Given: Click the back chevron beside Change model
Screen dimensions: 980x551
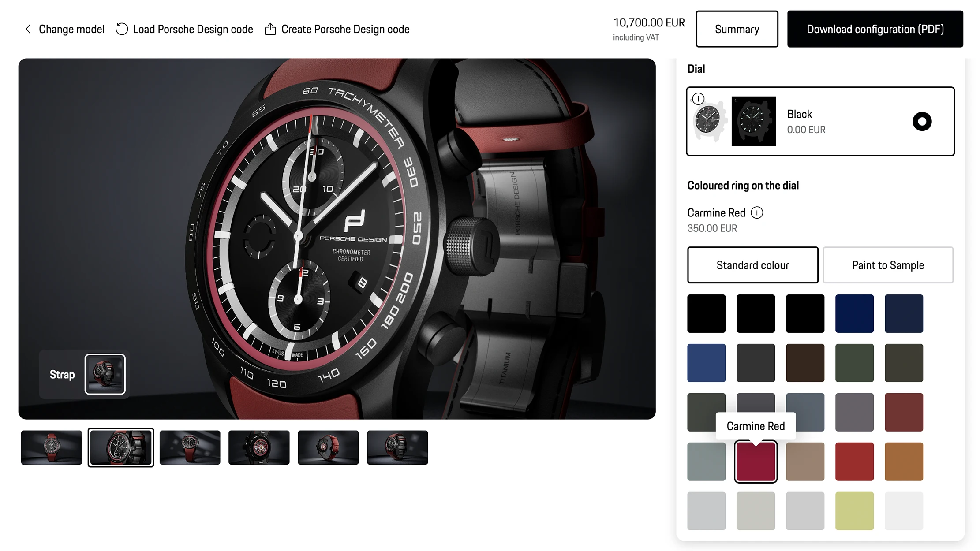Looking at the screenshot, I should [28, 29].
